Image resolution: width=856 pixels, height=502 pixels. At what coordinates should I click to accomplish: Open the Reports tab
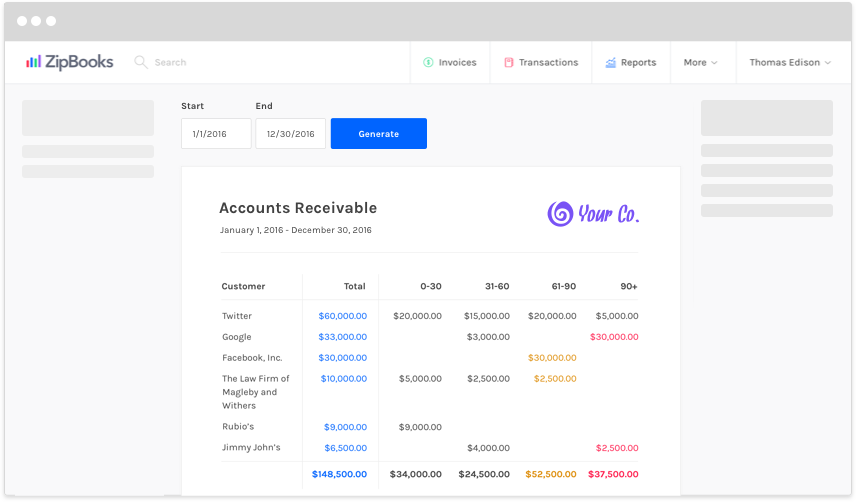coord(631,63)
